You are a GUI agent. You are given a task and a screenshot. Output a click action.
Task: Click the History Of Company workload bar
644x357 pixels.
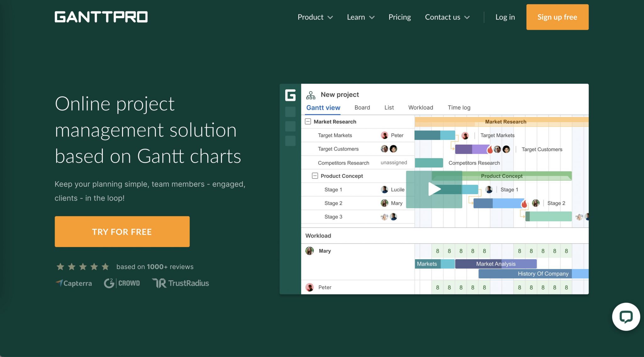533,274
